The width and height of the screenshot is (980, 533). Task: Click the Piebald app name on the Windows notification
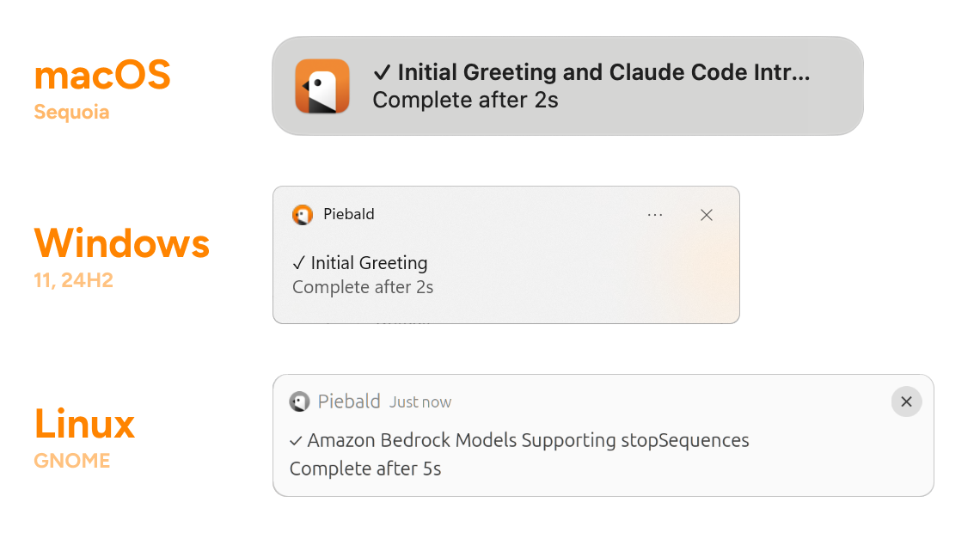click(348, 214)
